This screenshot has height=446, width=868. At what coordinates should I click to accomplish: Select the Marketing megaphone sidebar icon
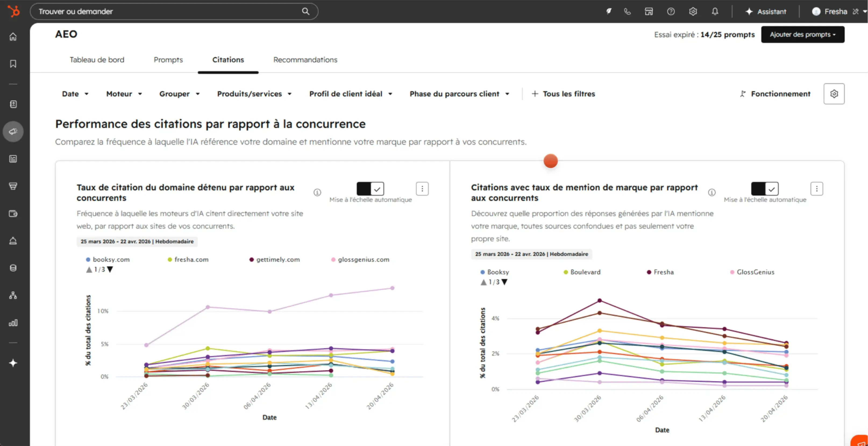pos(13,131)
